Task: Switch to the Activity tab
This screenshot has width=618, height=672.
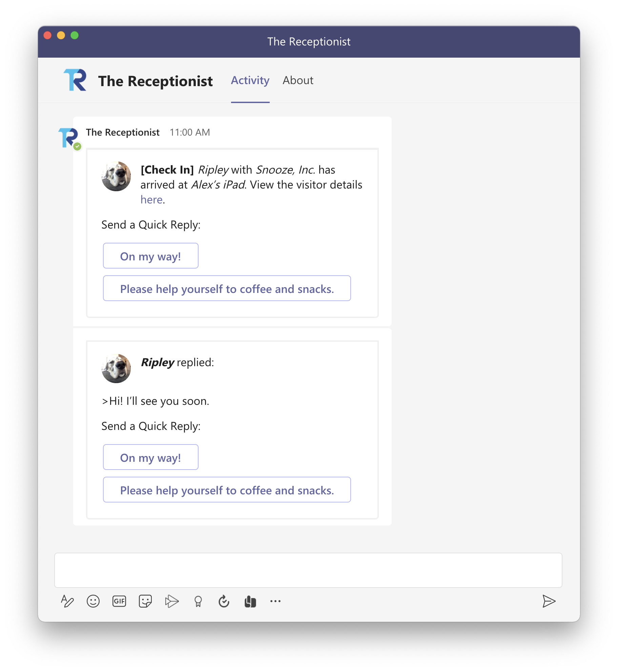Action: pos(250,80)
